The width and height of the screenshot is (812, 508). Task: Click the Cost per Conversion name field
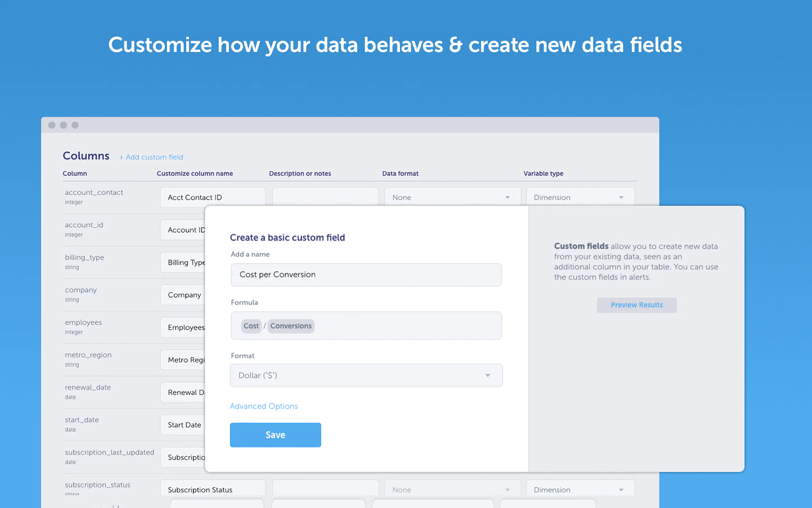tap(366, 274)
